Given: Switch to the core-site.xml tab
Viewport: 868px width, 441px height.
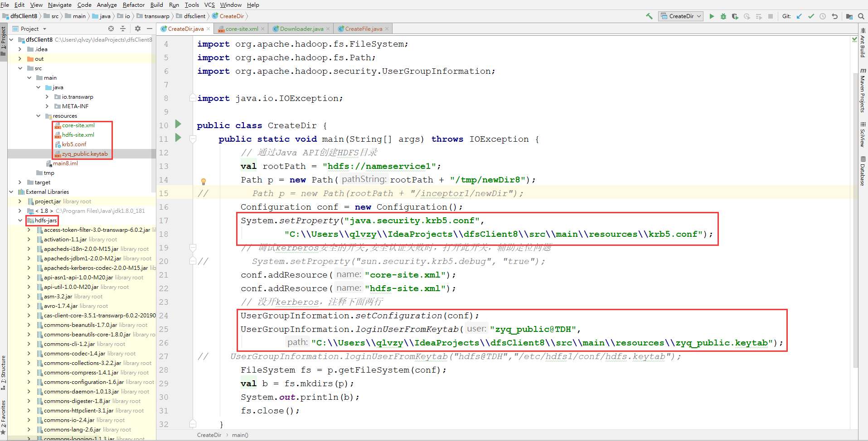Looking at the screenshot, I should [242, 29].
